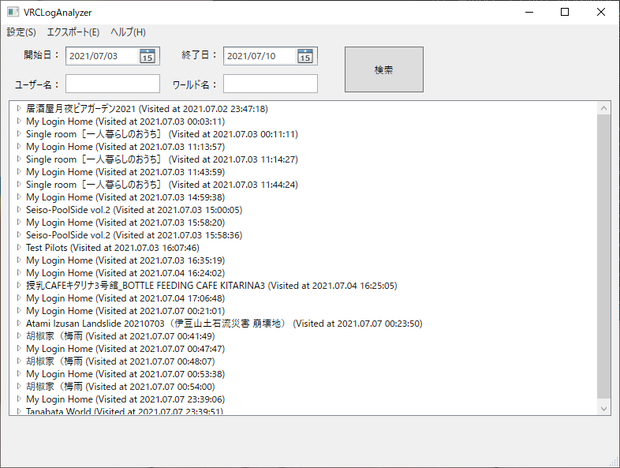This screenshot has width=620, height=468.
Task: Click the list scrollbar down arrow
Action: pyautogui.click(x=603, y=409)
